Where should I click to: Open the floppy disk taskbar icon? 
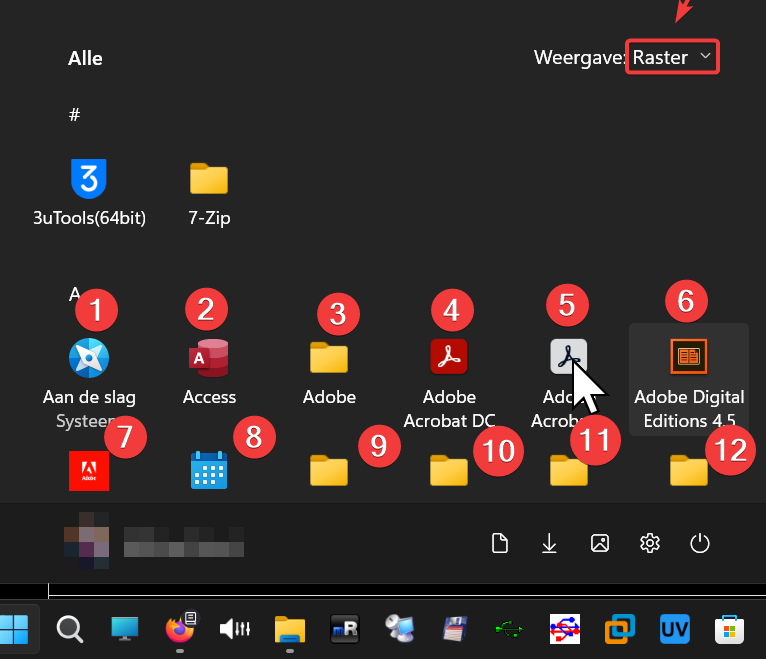coord(455,629)
